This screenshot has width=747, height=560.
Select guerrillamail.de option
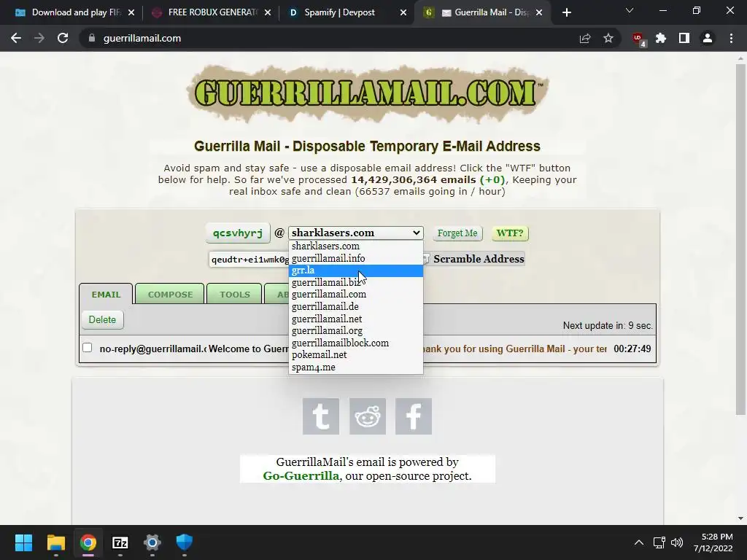355,307
